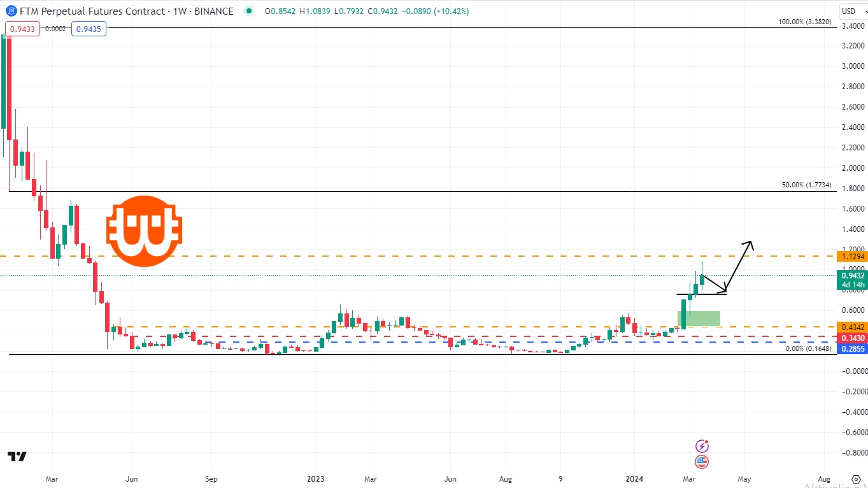Click the +0.0890 (+10.42%) change value
The width and height of the screenshot is (868, 488).
click(x=436, y=11)
